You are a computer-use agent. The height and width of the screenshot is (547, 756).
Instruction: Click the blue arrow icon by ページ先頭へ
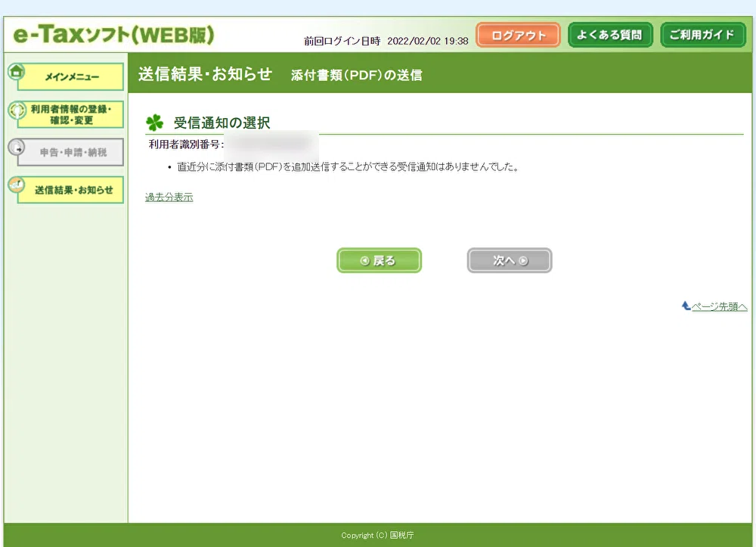pos(686,306)
